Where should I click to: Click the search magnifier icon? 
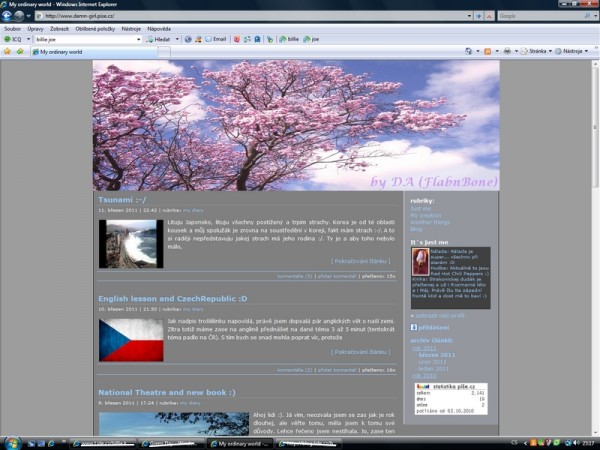[x=587, y=16]
